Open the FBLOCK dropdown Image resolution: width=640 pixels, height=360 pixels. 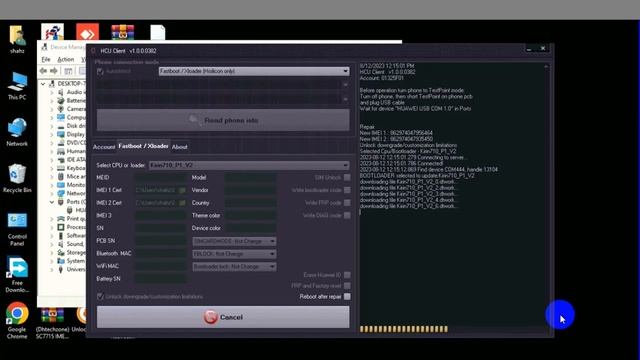tap(234, 254)
